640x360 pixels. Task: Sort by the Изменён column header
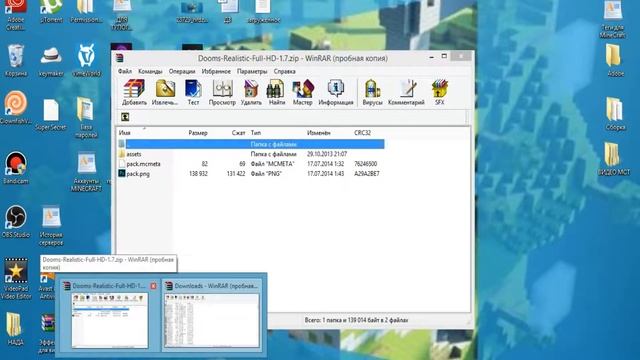point(319,133)
